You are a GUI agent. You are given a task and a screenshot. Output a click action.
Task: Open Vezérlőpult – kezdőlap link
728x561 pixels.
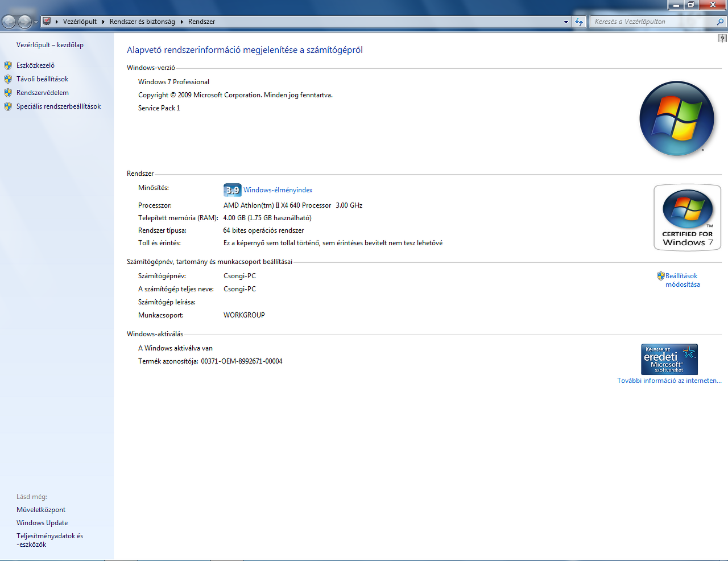click(50, 45)
